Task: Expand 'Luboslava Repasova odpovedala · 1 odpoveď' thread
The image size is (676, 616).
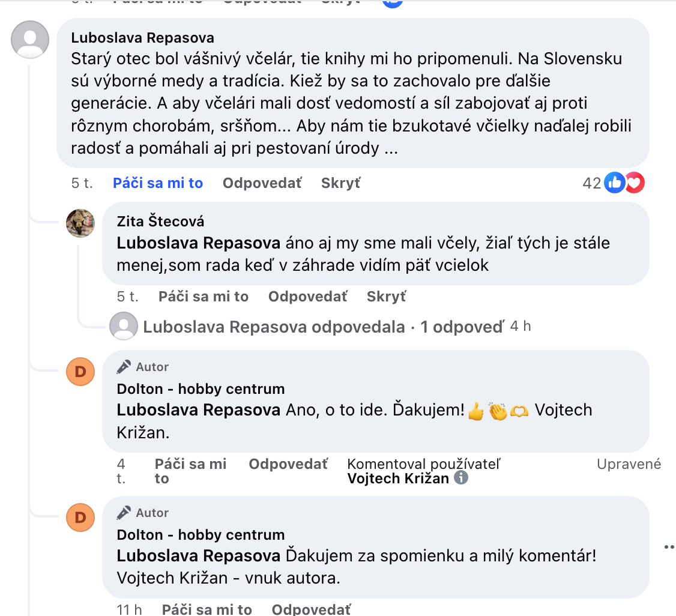Action: [x=324, y=327]
